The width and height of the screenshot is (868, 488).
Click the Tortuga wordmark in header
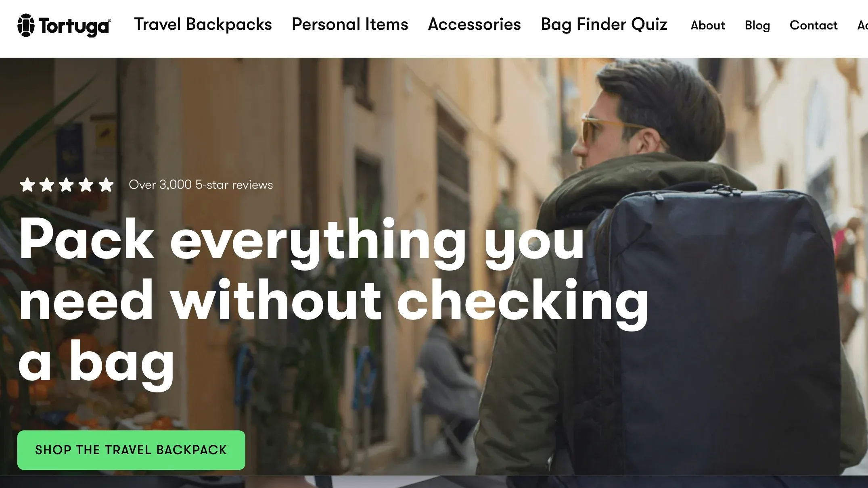coord(74,27)
